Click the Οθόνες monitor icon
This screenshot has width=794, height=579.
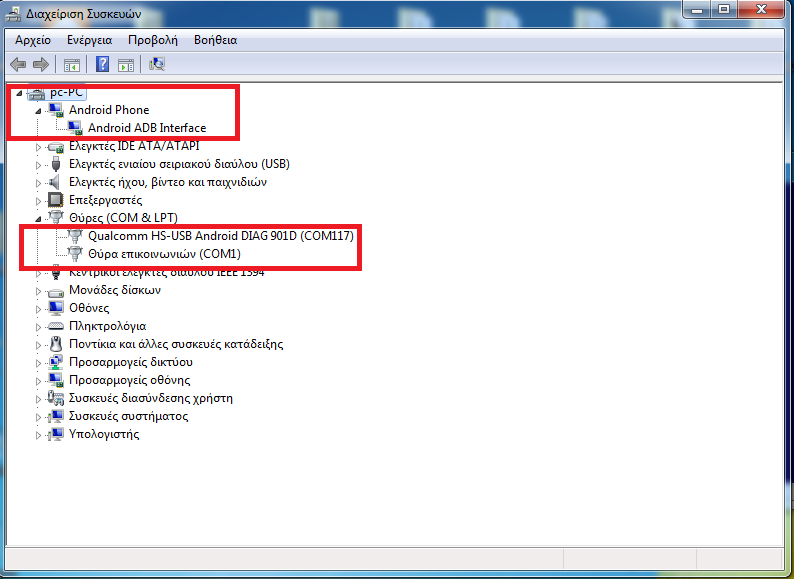coord(56,308)
